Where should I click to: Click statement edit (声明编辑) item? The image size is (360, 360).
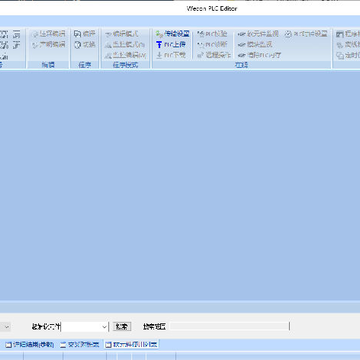[48, 44]
